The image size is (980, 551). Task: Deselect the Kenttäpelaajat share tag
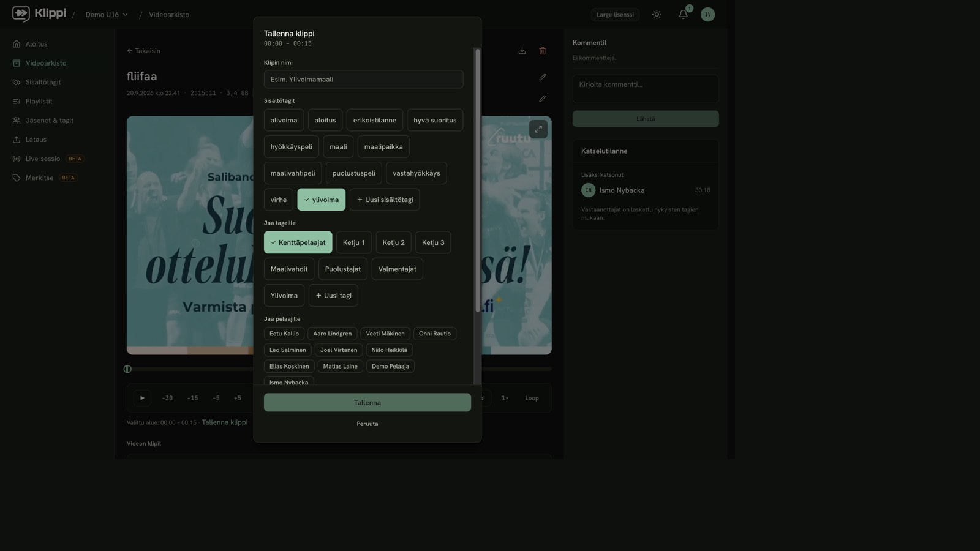pos(298,242)
